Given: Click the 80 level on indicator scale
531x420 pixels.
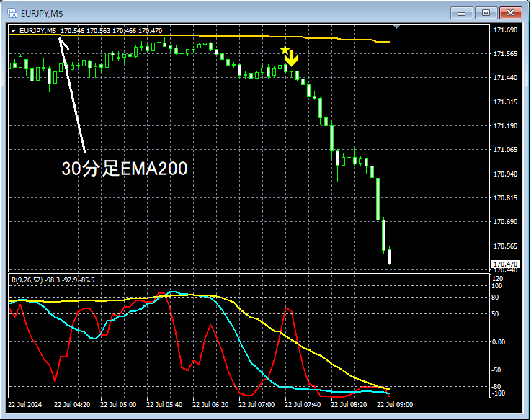Looking at the screenshot, I should coord(495,298).
